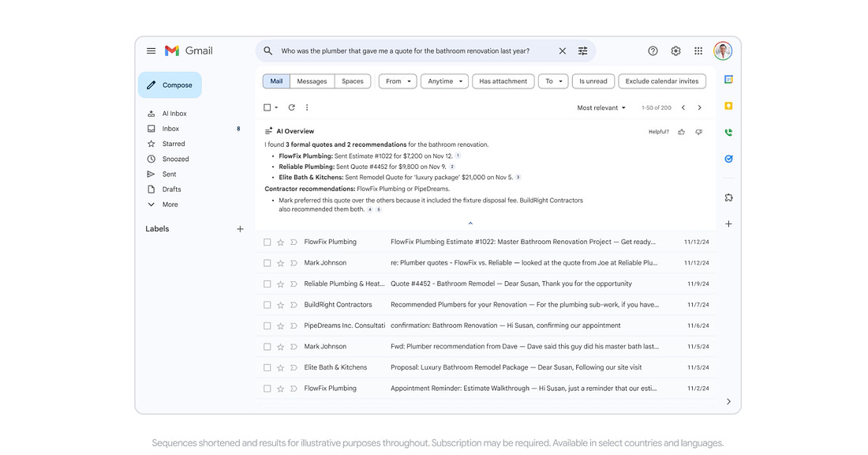Expand More in the sidebar
The image size is (868, 455).
point(170,205)
